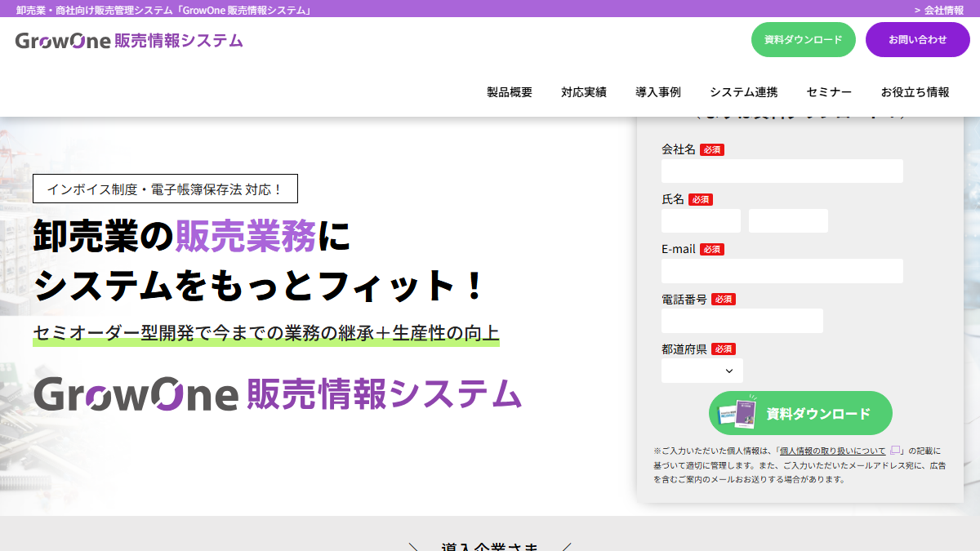Focus the 電話番号 input field
980x551 pixels.
pos(742,321)
